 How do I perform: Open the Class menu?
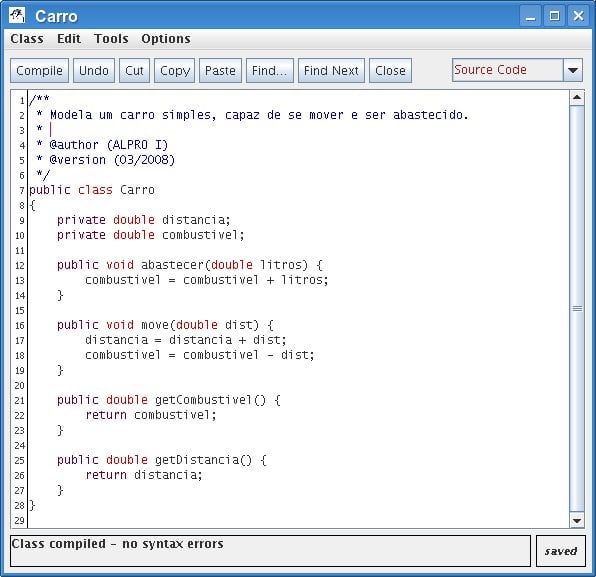pos(27,39)
